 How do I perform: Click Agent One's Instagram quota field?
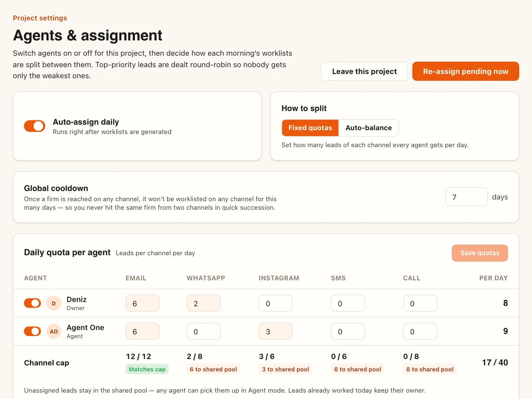pyautogui.click(x=276, y=331)
